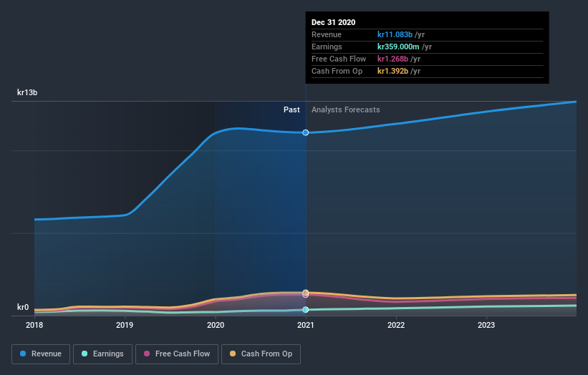The image size is (588, 375).
Task: Click the kr0 y-axis label
Action: pos(23,307)
